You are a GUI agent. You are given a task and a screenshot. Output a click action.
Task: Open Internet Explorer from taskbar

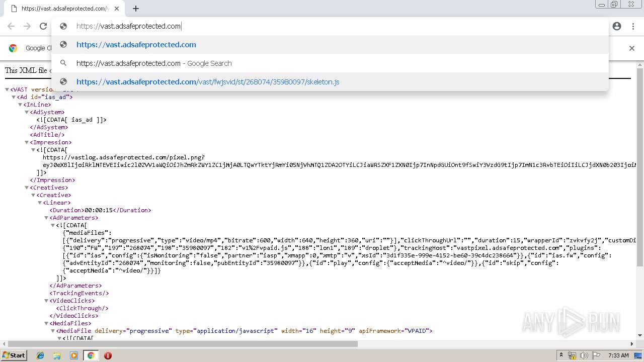pyautogui.click(x=40, y=355)
